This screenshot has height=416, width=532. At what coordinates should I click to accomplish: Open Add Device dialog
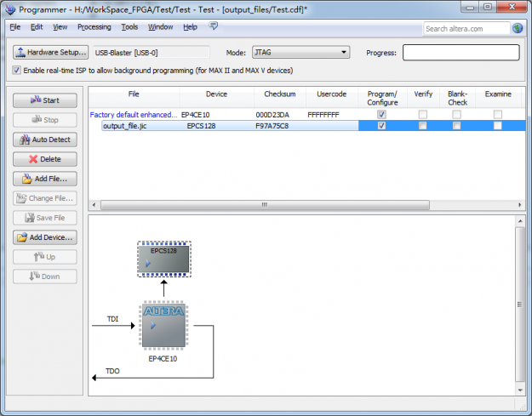(x=45, y=237)
